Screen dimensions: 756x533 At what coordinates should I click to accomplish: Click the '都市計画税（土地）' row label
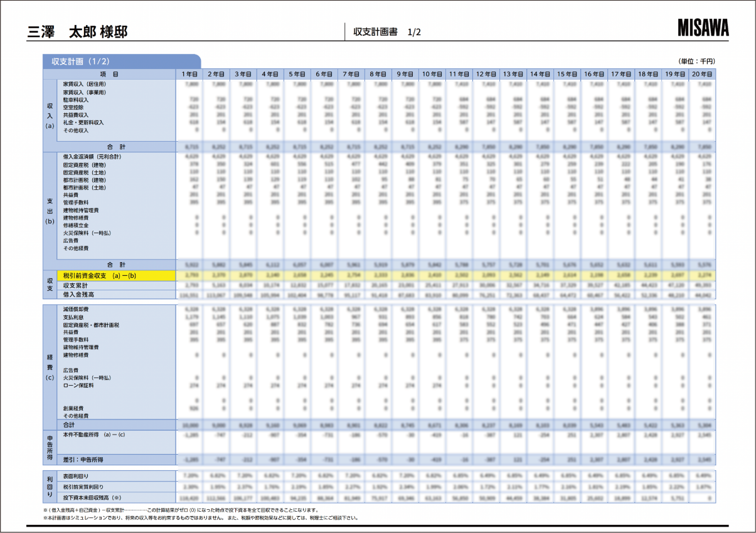[84, 187]
